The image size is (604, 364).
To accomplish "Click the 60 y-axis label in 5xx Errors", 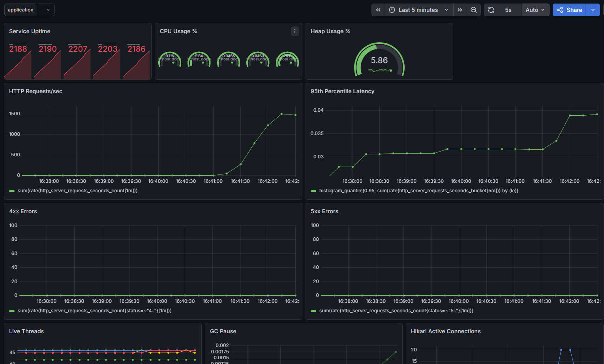I will click(x=316, y=253).
